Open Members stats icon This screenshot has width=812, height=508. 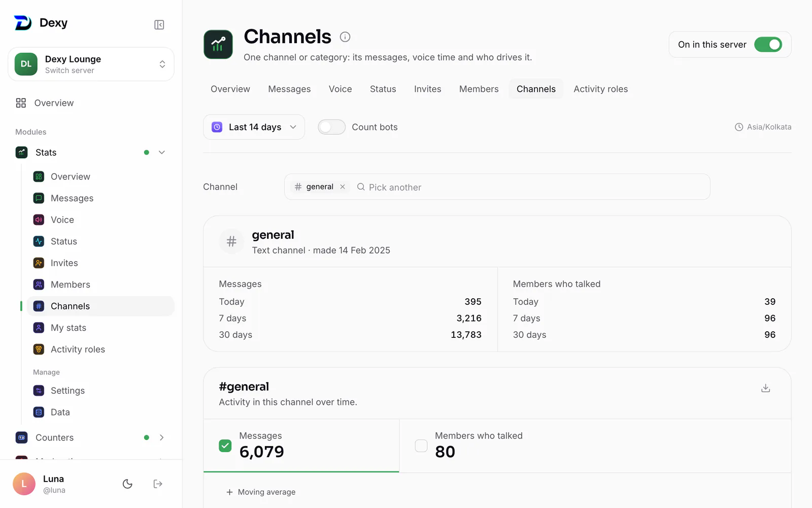[39, 284]
